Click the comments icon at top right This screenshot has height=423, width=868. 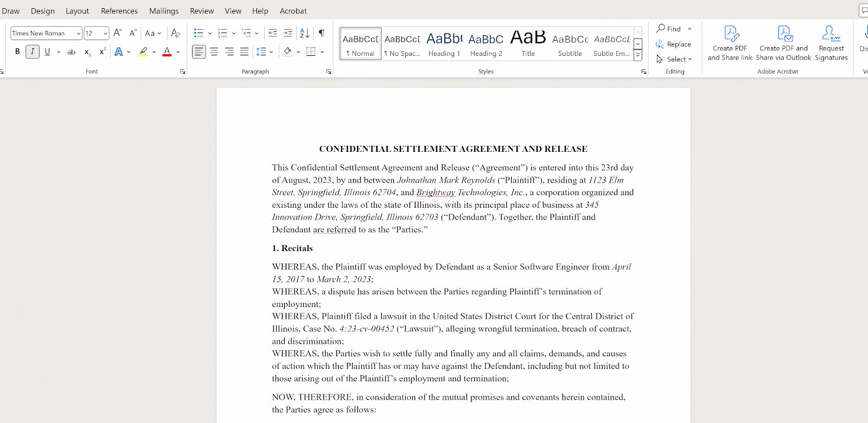864,10
